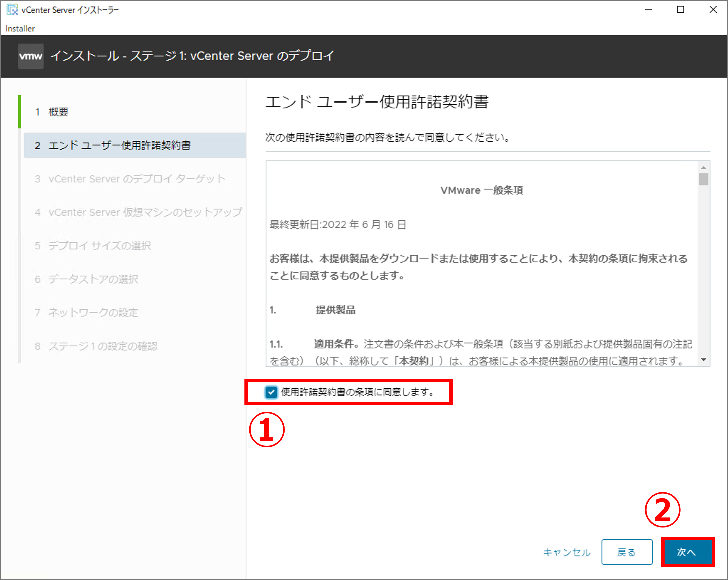Select step 3 vCenter Server のデプロイ ターゲット

[x=135, y=179]
